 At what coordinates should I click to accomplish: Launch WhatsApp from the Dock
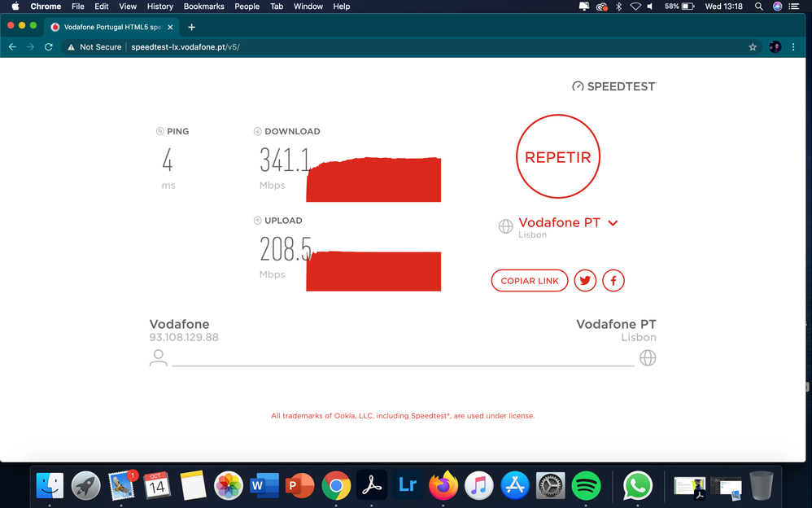[x=637, y=486]
